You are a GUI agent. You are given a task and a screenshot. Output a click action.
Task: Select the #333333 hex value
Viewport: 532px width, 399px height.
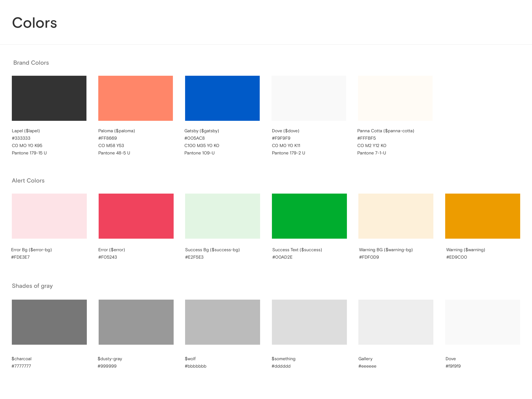coord(21,138)
